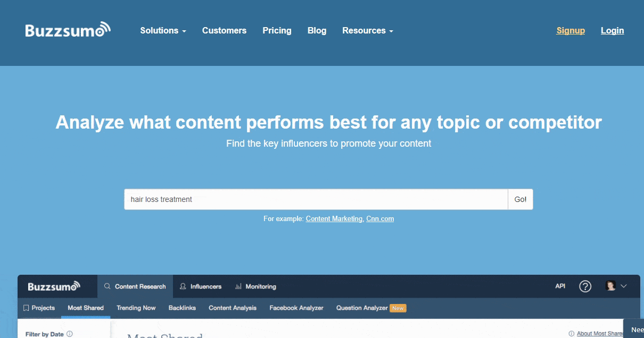Click the hair loss treatment search field
The width and height of the screenshot is (644, 338).
click(x=316, y=199)
